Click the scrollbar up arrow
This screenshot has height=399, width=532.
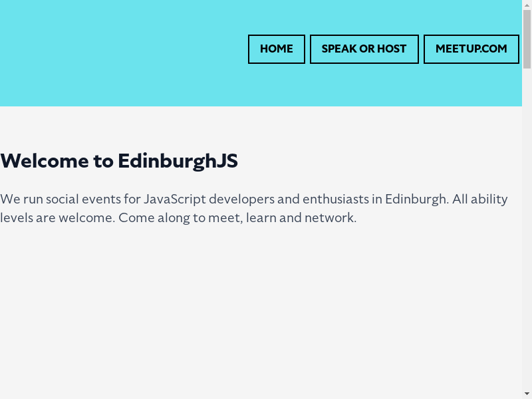527,5
